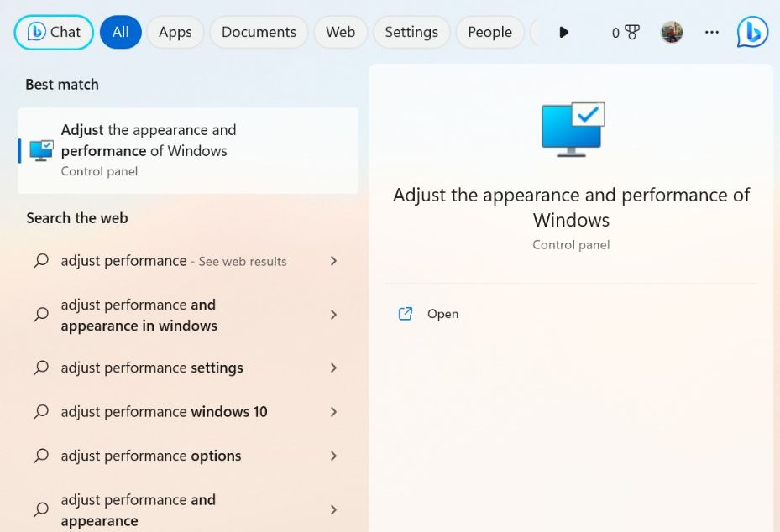Expand arrow for 'appearance in windows' suggestion
The image size is (780, 532).
(x=334, y=315)
